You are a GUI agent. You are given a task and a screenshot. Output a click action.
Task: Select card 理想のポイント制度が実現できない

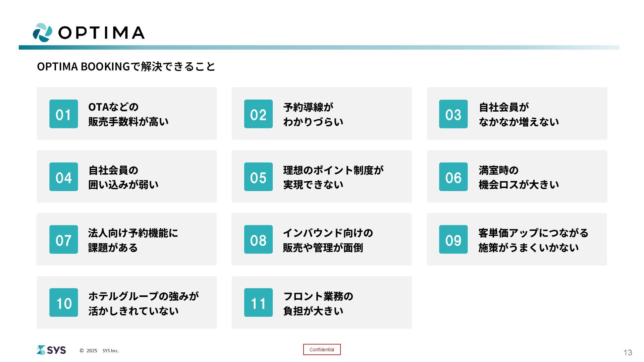[322, 176]
